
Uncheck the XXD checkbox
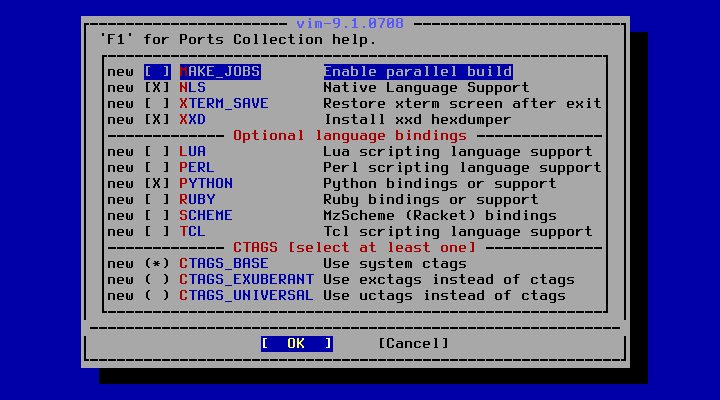(x=157, y=120)
